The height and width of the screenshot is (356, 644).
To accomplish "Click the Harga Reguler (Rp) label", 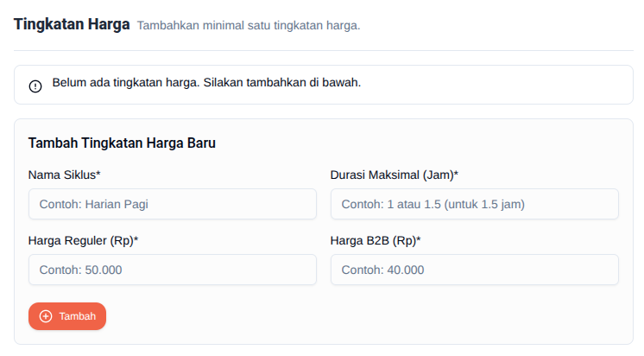I will click(x=83, y=240).
